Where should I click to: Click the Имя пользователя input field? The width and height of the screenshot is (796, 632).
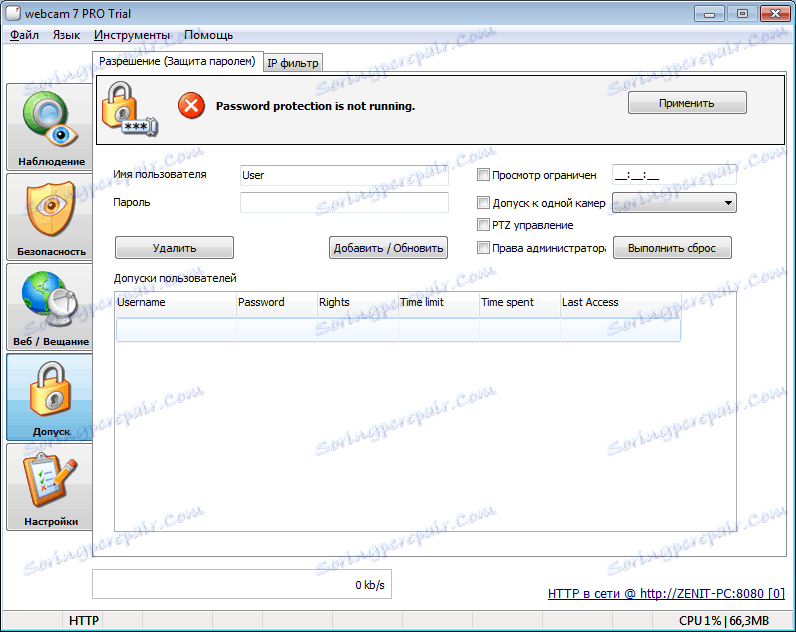(x=344, y=175)
